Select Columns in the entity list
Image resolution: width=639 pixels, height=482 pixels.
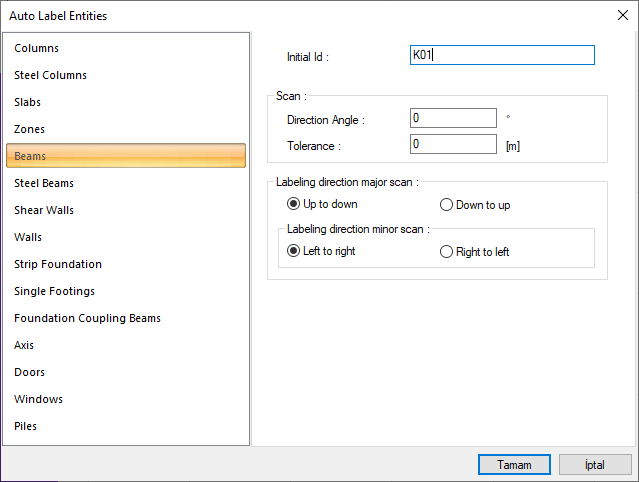coord(37,48)
